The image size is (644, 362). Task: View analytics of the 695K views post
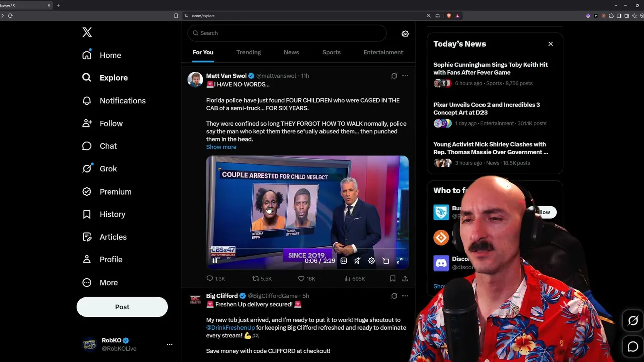click(x=354, y=278)
